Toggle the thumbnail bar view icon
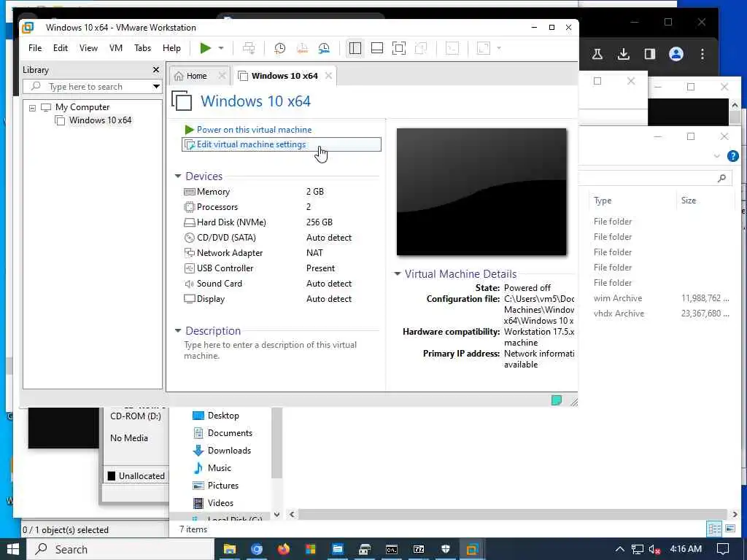 point(377,48)
